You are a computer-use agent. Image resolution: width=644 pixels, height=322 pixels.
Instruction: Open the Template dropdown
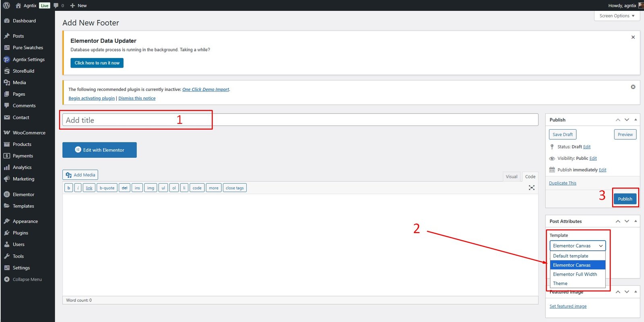[x=577, y=246]
